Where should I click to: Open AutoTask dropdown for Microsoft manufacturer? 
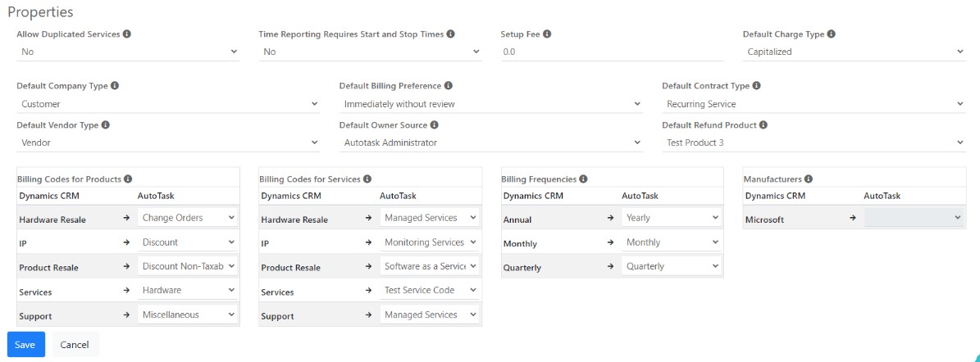click(914, 218)
